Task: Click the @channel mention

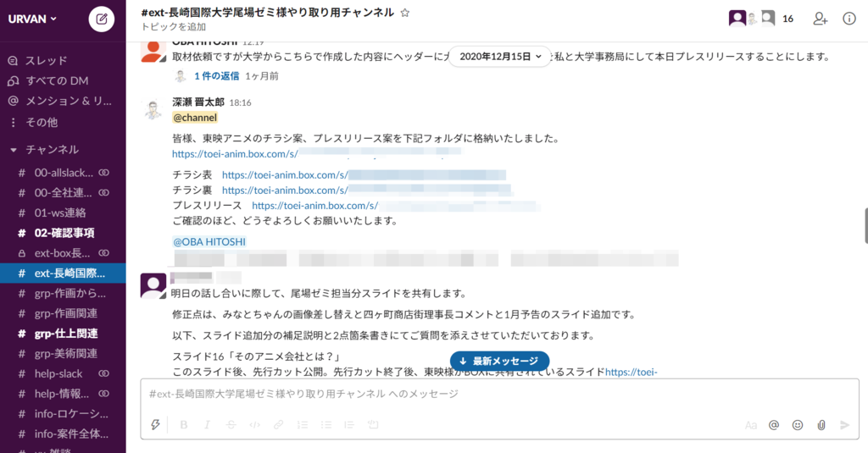Action: [195, 117]
